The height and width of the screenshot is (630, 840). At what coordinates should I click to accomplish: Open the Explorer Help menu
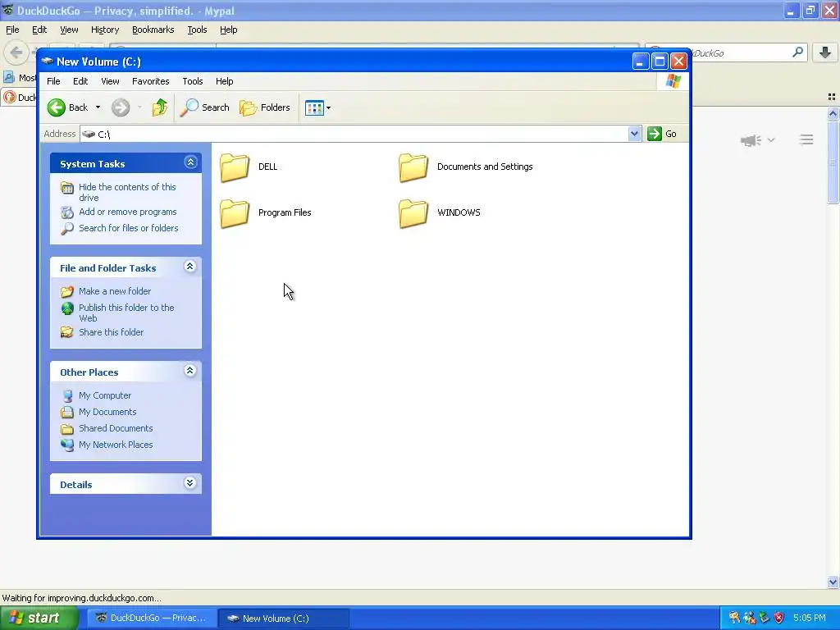225,81
